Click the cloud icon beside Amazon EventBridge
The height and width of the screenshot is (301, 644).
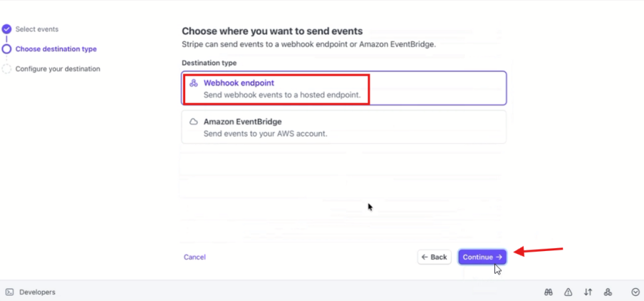tap(194, 122)
